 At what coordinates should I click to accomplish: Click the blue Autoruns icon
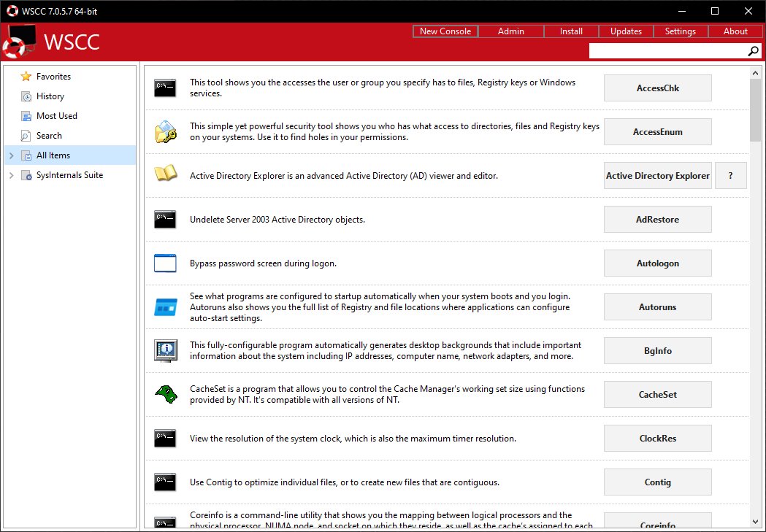coord(165,307)
